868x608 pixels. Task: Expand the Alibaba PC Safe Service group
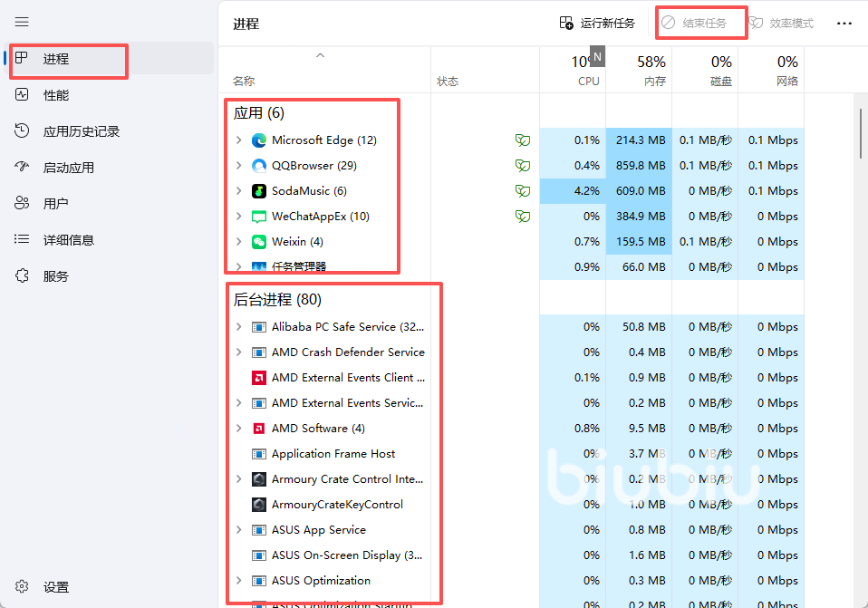tap(238, 327)
